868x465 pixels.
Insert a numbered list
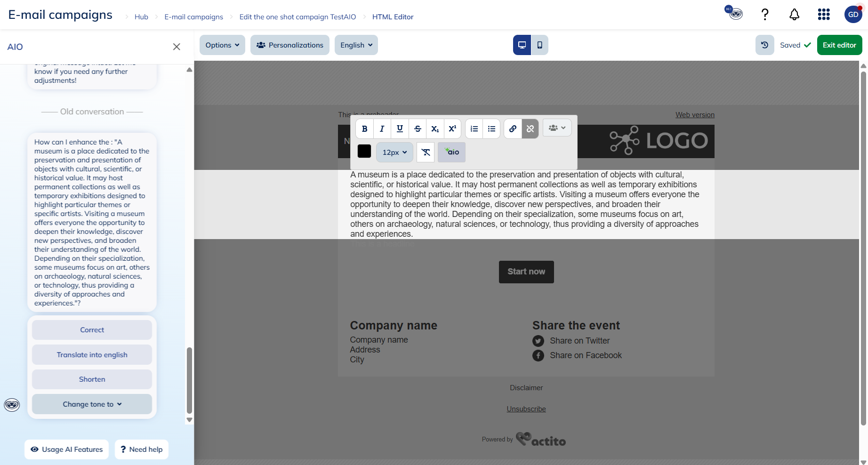pyautogui.click(x=474, y=129)
